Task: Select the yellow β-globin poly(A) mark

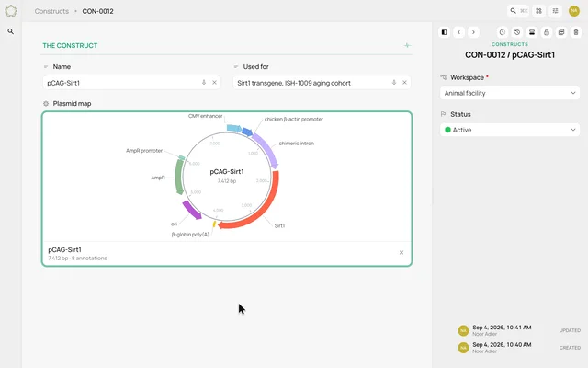Action: pyautogui.click(x=214, y=224)
